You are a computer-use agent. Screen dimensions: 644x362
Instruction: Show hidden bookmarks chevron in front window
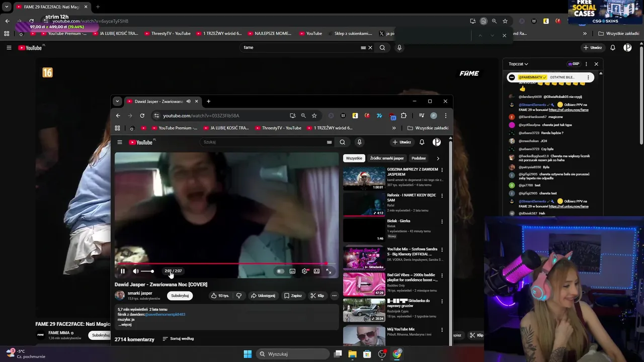click(394, 128)
